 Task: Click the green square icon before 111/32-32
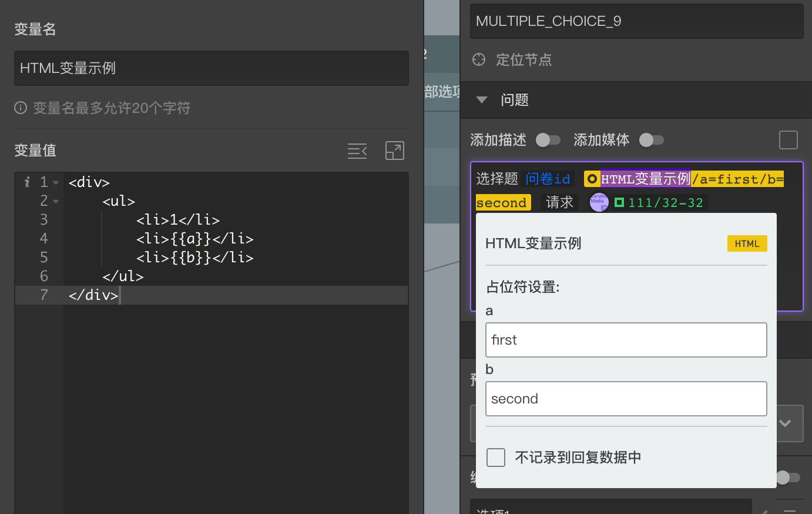point(619,202)
